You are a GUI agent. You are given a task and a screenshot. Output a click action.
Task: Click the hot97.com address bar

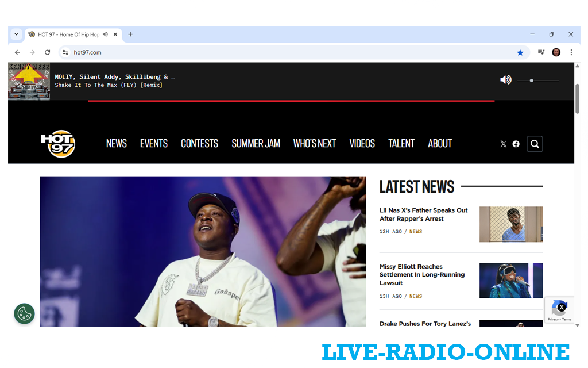coord(294,52)
